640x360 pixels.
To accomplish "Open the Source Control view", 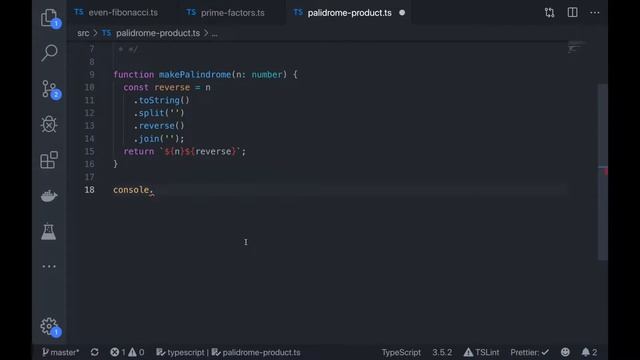I will pyautogui.click(x=49, y=89).
